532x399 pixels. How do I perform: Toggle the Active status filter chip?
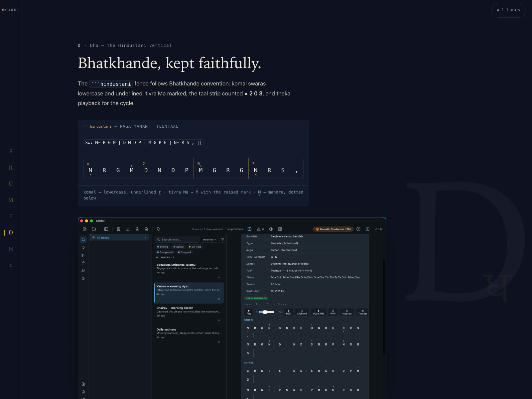coord(179,247)
